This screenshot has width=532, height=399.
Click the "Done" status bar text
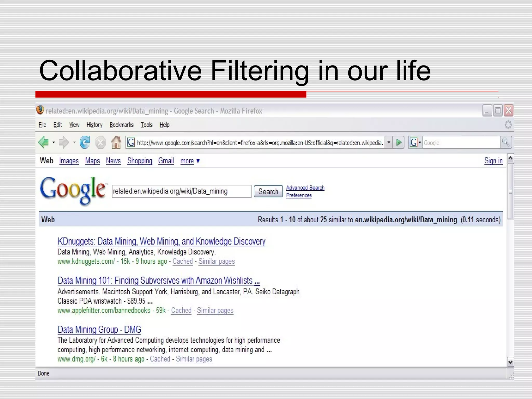point(44,373)
